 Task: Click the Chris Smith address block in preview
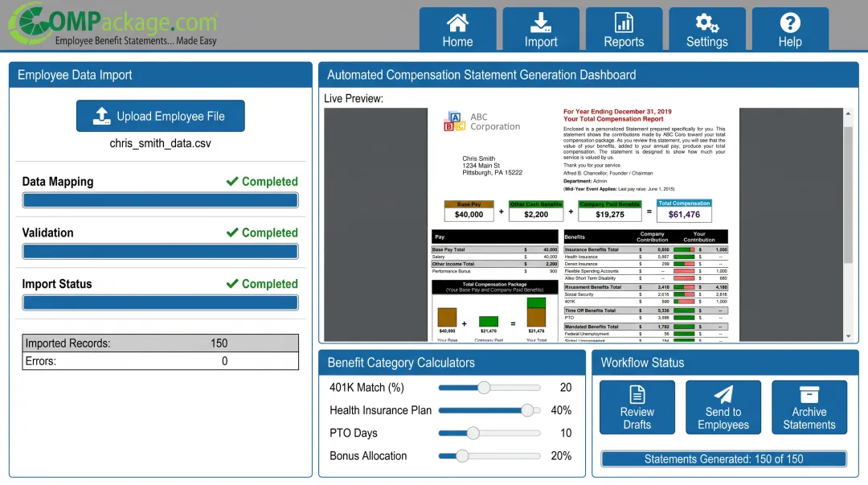[x=492, y=165]
